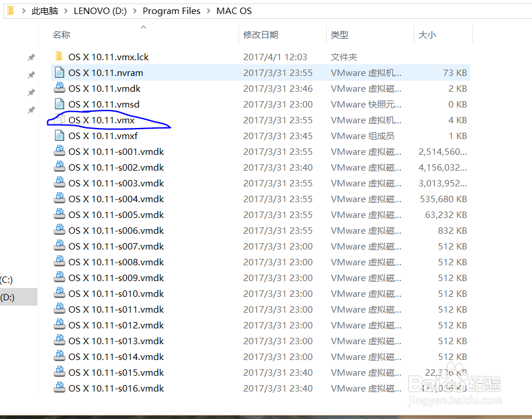
Task: Go to LENOVO (D:) in the breadcrumb
Action: [x=100, y=11]
